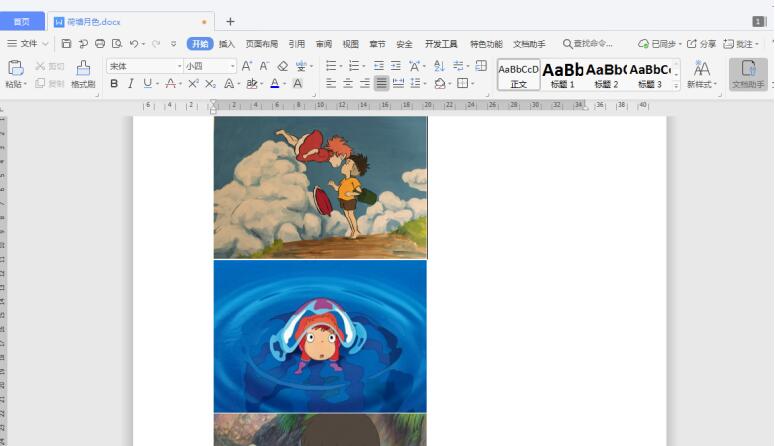775x446 pixels.
Task: Toggle justified alignment button
Action: (381, 84)
